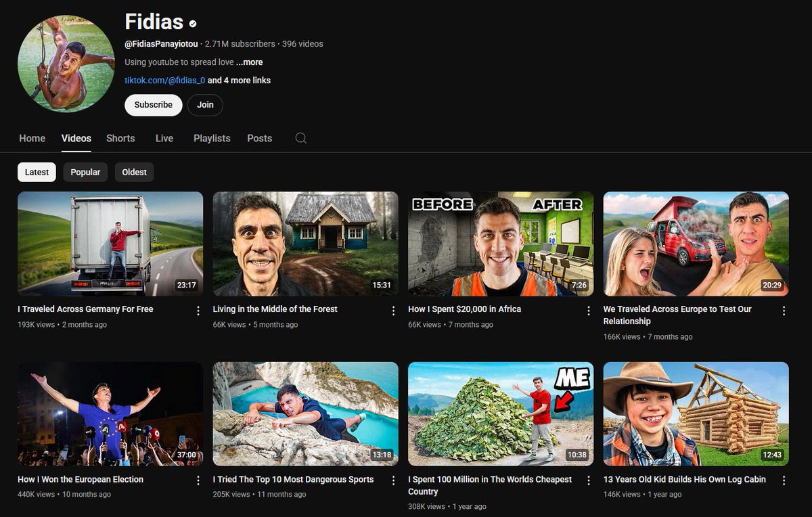
Task: Open options for Dangerous Sports video
Action: pos(393,480)
